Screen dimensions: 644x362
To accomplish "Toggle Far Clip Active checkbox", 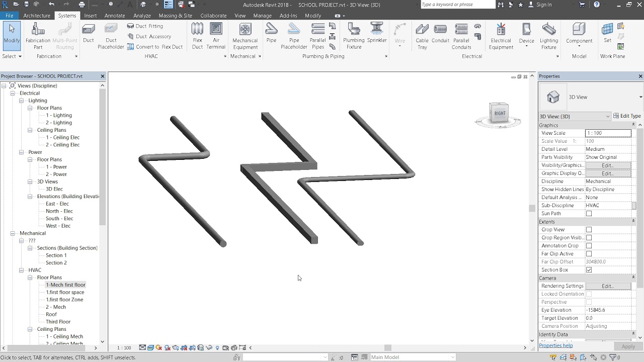I will (589, 254).
